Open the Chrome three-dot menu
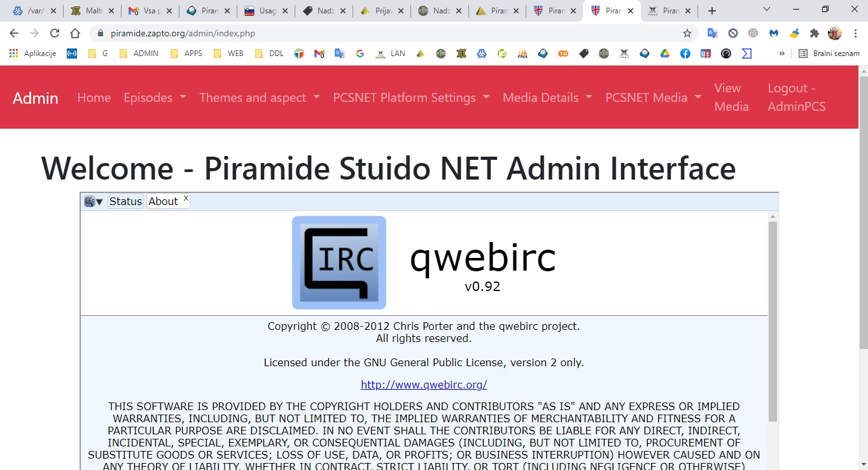868x470 pixels. pyautogui.click(x=857, y=33)
